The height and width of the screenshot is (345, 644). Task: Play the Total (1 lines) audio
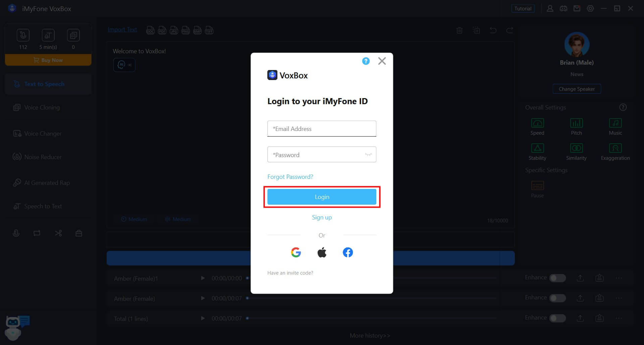(x=203, y=318)
